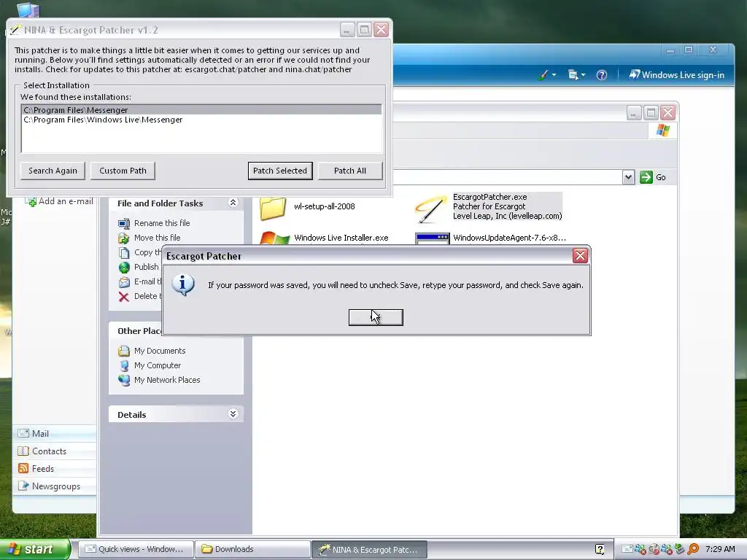Open the Explorer address bar dropdown arrow
Image resolution: width=747 pixels, height=560 pixels.
[x=628, y=177]
